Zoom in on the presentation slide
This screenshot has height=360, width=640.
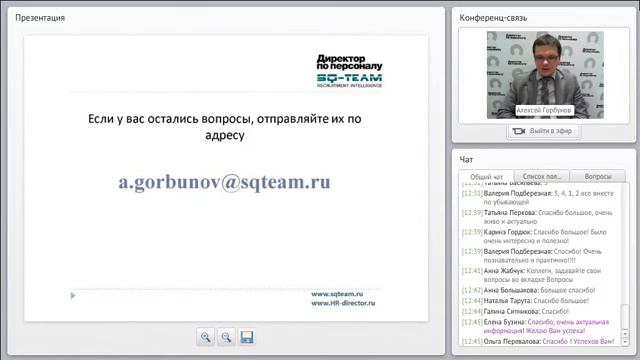pyautogui.click(x=205, y=337)
